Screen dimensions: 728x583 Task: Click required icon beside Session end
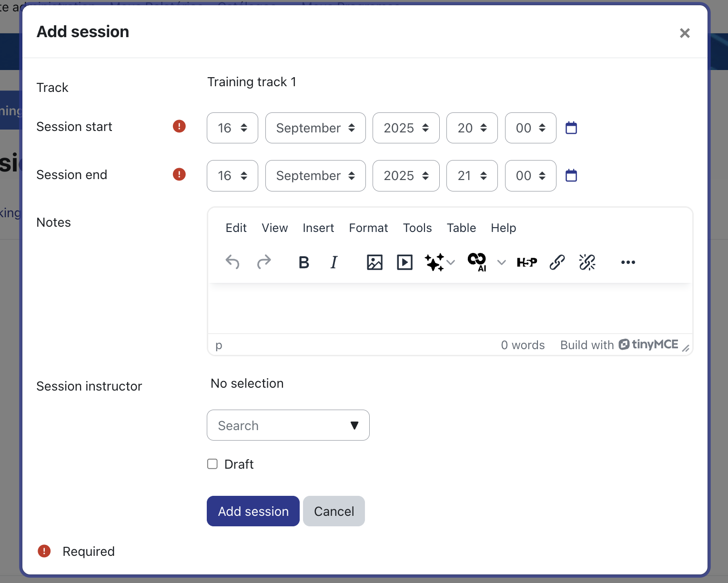click(x=179, y=174)
